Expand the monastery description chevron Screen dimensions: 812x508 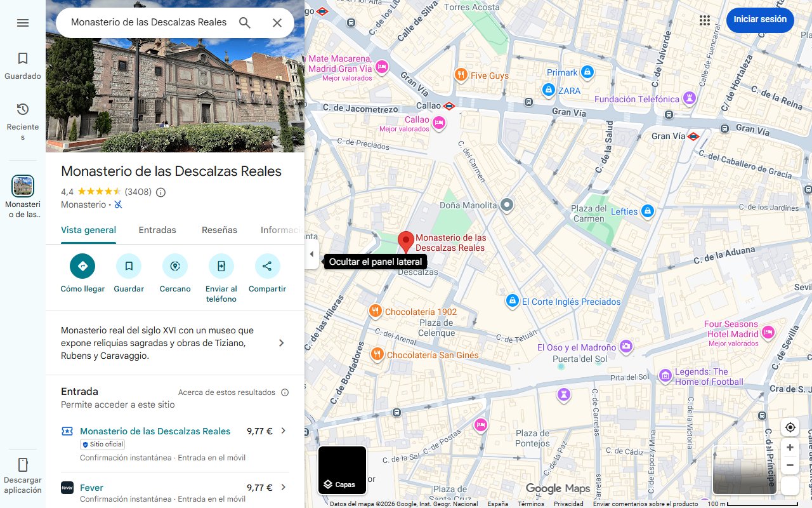pos(282,343)
